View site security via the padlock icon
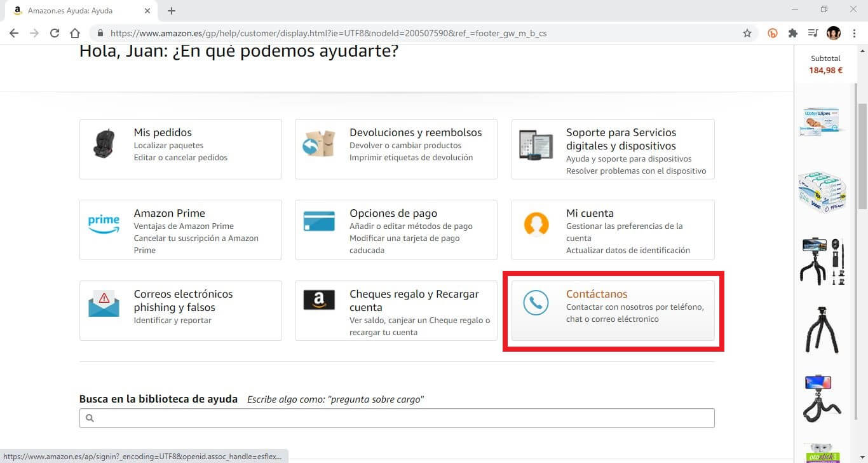The height and width of the screenshot is (463, 868). tap(100, 33)
